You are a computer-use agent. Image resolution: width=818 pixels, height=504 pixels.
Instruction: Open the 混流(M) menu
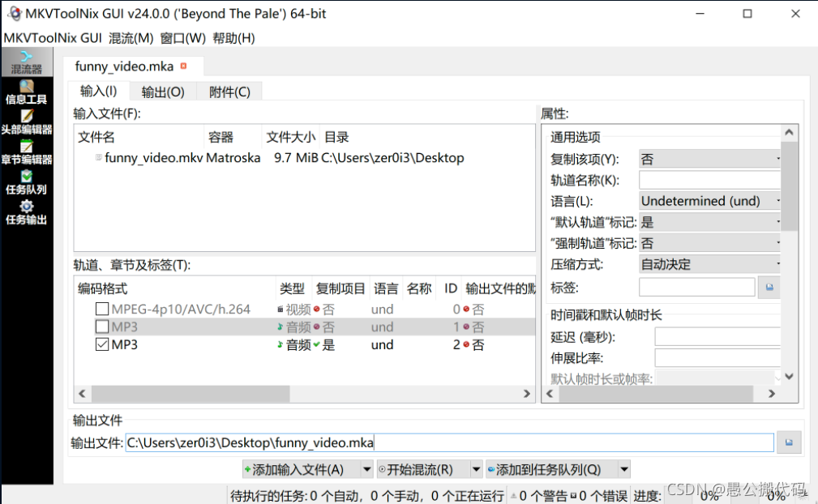point(131,38)
